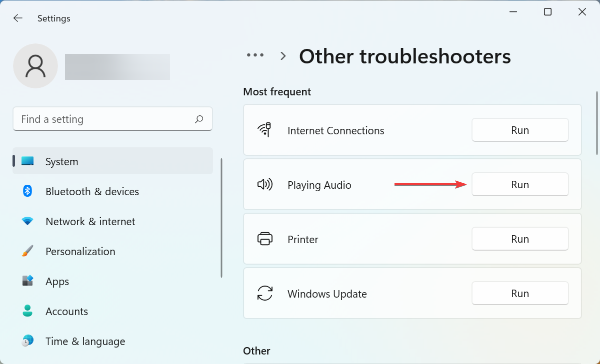600x364 pixels.
Task: Open System settings category
Action: (x=112, y=161)
